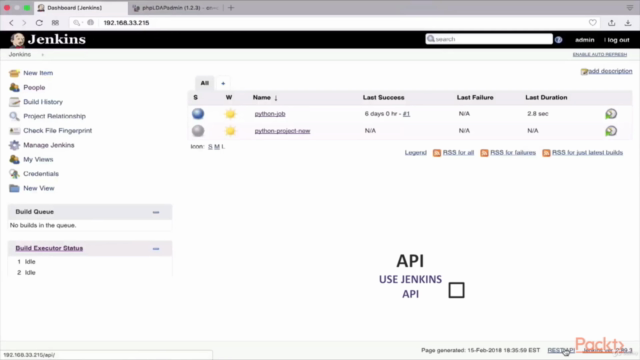Reload the page with refresh icon
Screen dimensions: 640x360
click(39, 23)
